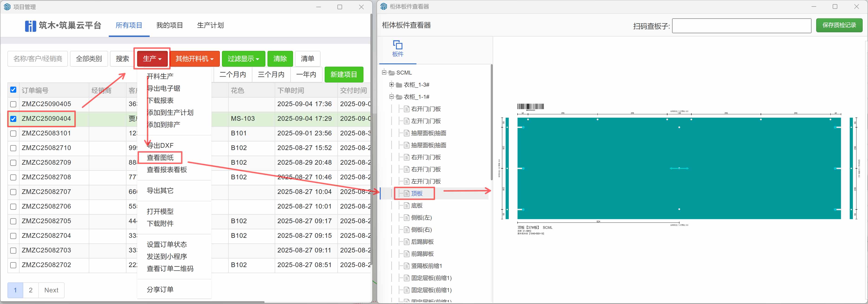Switch to the 生产计划 tab

click(210, 25)
